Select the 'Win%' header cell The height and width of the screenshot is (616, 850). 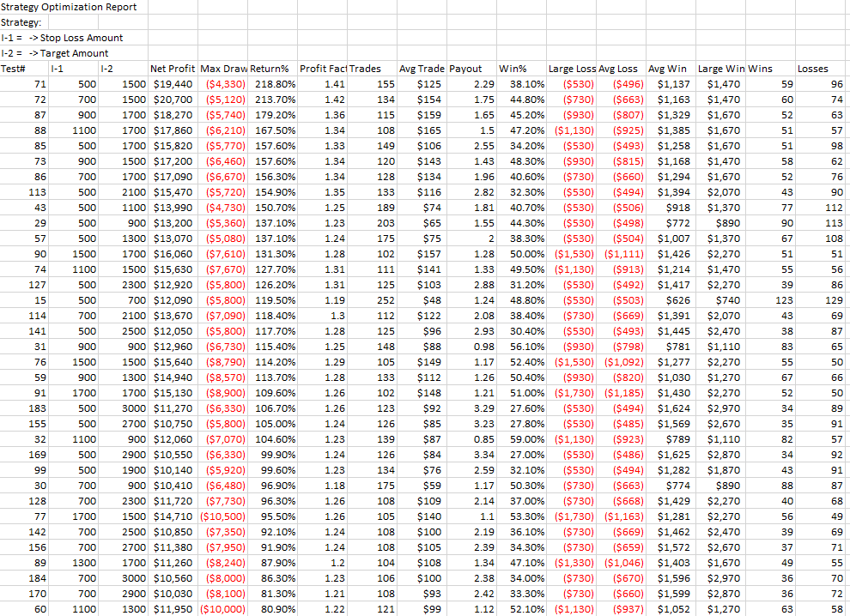pos(513,69)
